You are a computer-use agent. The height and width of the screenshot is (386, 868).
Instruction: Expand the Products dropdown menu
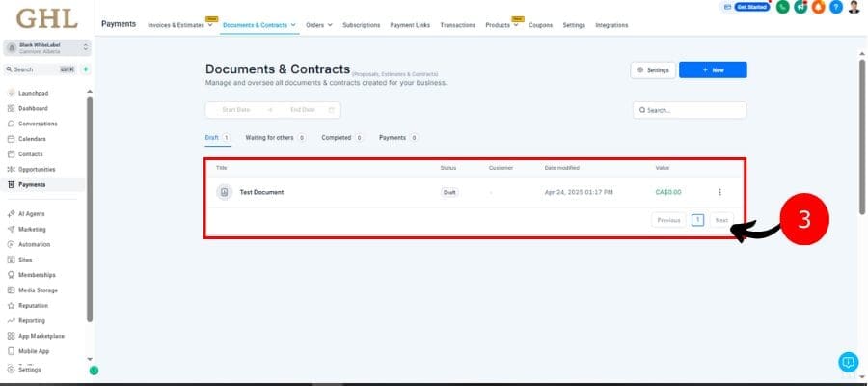point(502,25)
